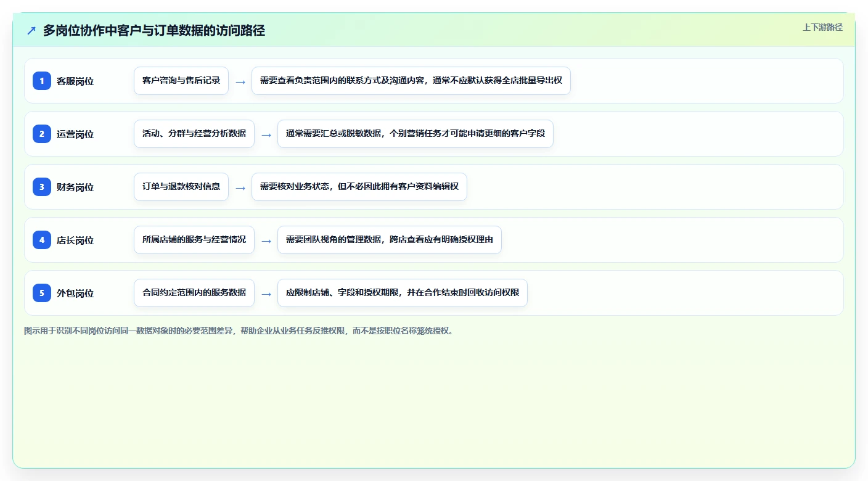
Task: Click the arrow in the 财务岗位 row
Action: (240, 187)
